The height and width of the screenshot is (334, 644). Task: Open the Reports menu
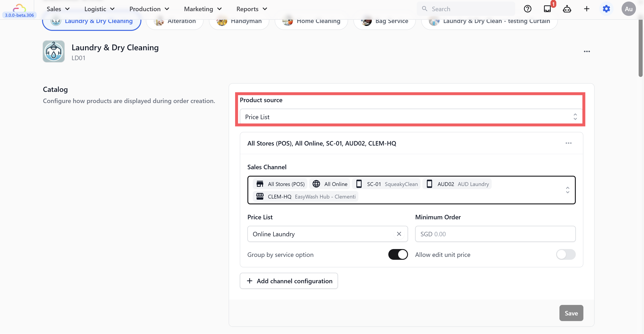pos(251,9)
